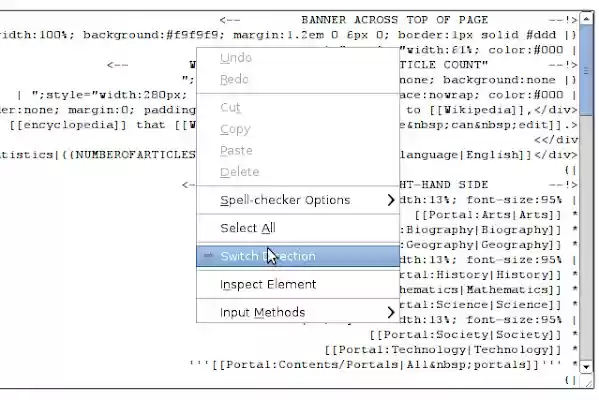Click the text 'rtal:Science|Science]]'

click(480, 304)
